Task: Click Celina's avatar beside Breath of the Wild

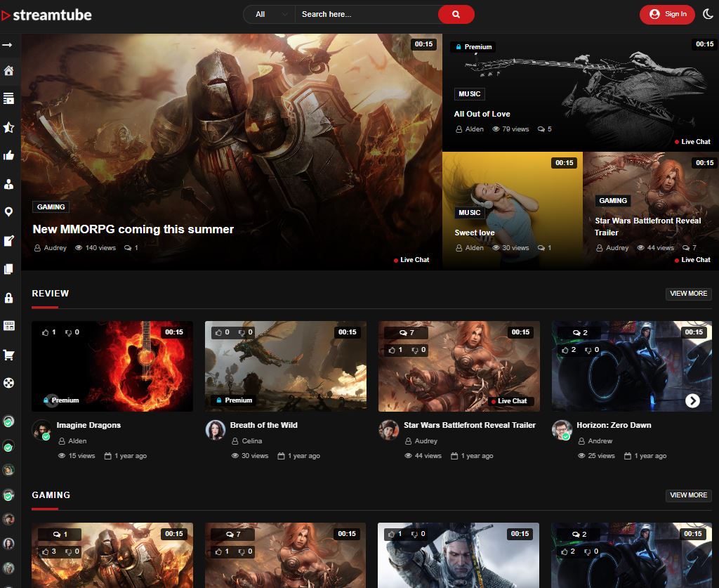Action: 215,430
